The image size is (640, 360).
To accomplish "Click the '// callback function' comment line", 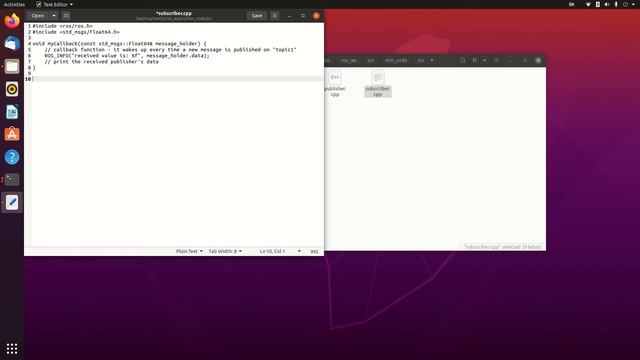I will click(170, 50).
